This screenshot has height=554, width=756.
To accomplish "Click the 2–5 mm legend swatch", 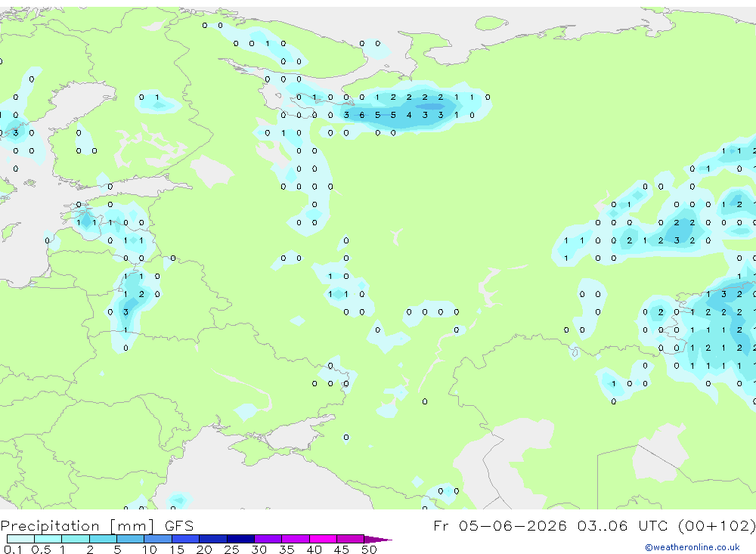I will coord(103,539).
